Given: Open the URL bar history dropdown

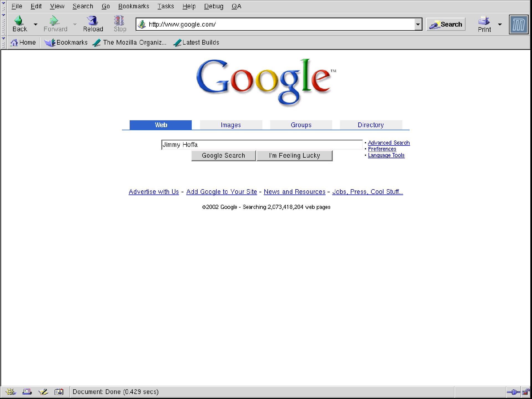Looking at the screenshot, I should (418, 24).
